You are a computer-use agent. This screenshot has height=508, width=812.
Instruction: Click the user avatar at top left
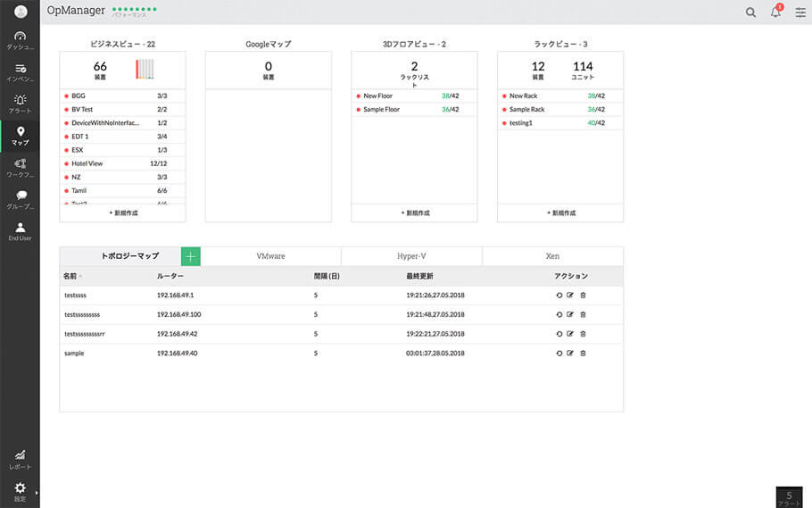coord(21,12)
